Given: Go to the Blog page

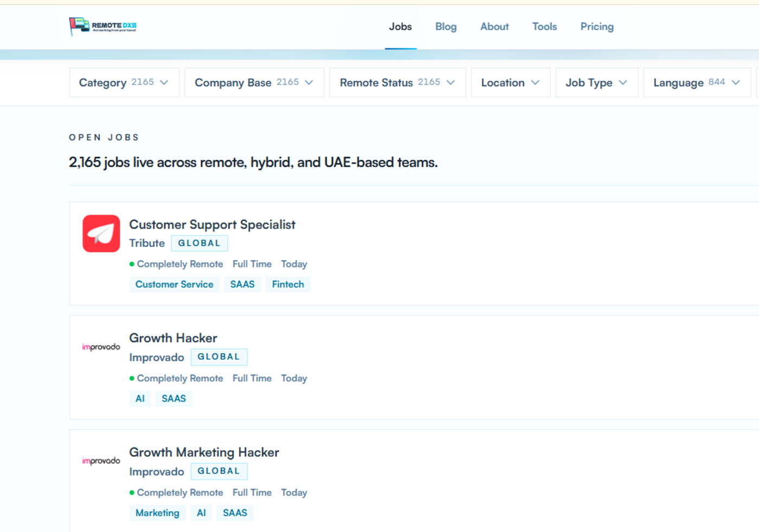Looking at the screenshot, I should tap(446, 27).
